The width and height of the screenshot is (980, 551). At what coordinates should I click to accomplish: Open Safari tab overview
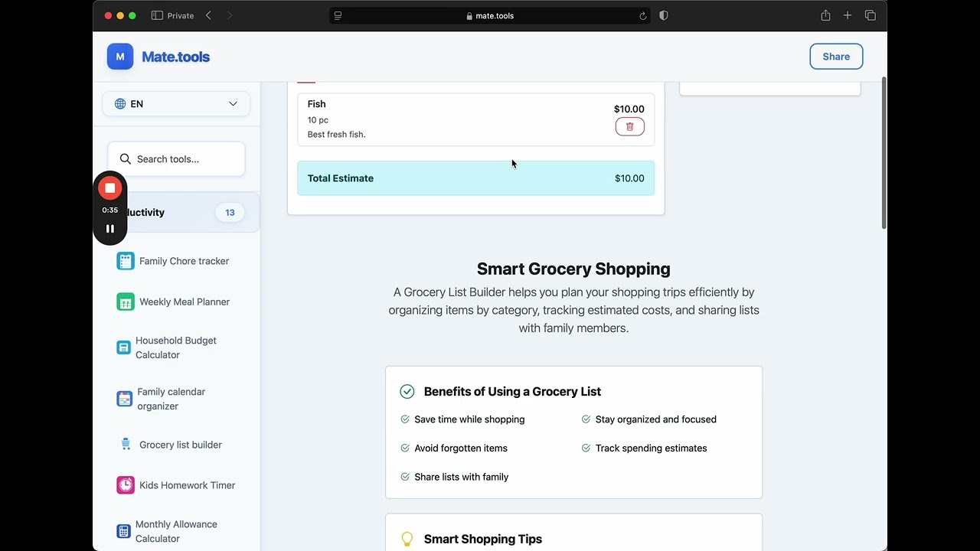(871, 15)
